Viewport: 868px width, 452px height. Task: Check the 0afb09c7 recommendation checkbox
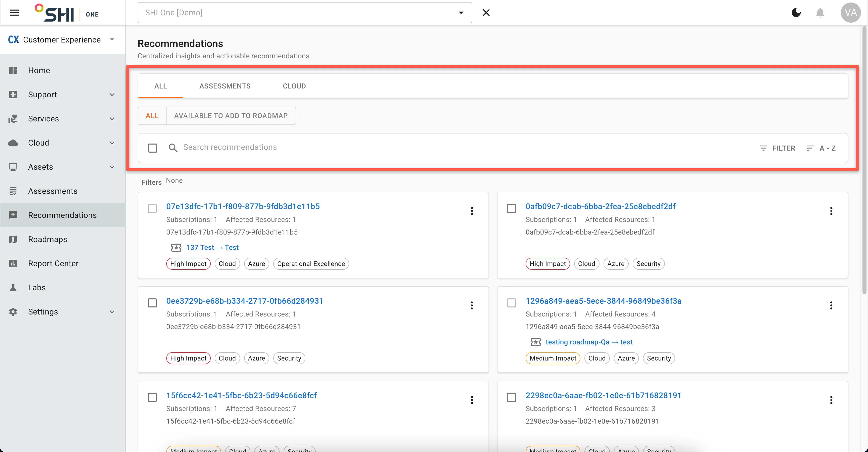(512, 208)
